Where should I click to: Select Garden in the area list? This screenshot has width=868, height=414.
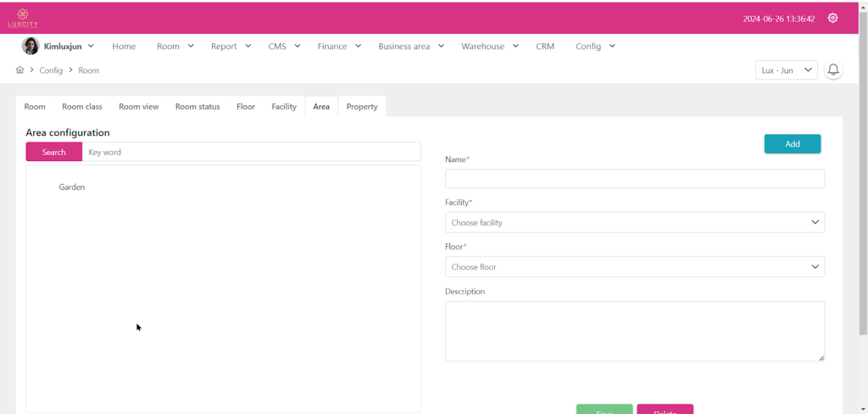coord(72,187)
